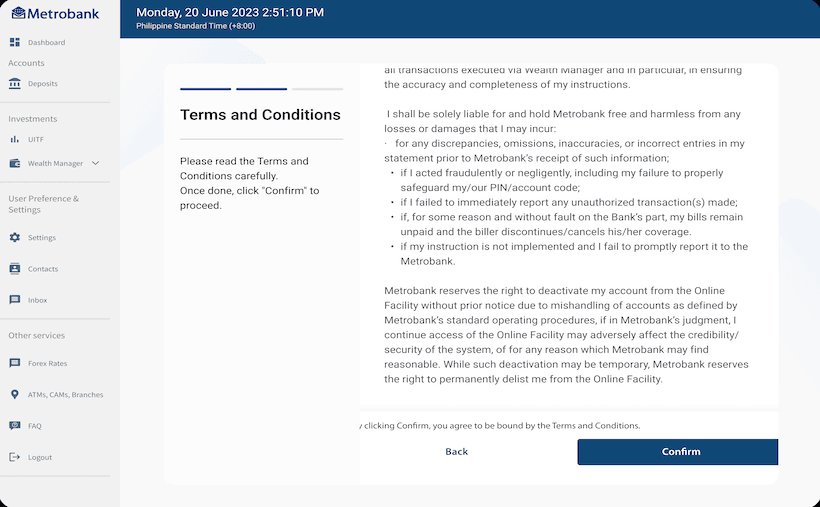This screenshot has width=820, height=507.
Task: Click the Logout exit icon
Action: (x=15, y=457)
